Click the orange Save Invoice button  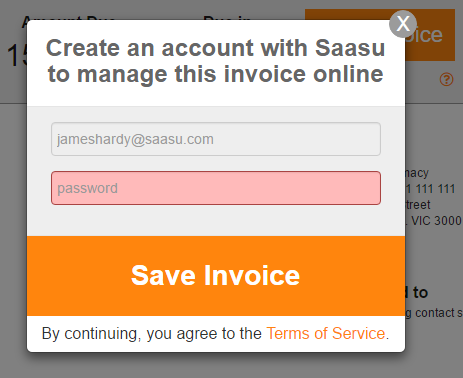pos(216,276)
